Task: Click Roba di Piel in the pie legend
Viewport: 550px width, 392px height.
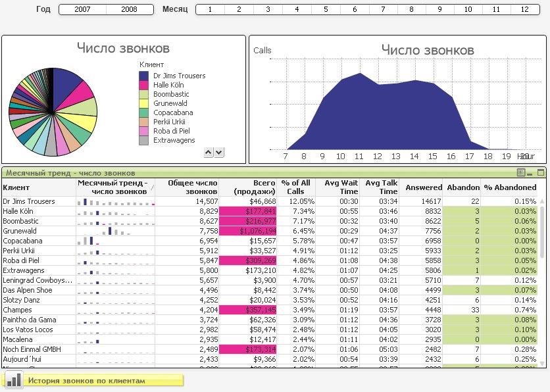Action: [172, 131]
